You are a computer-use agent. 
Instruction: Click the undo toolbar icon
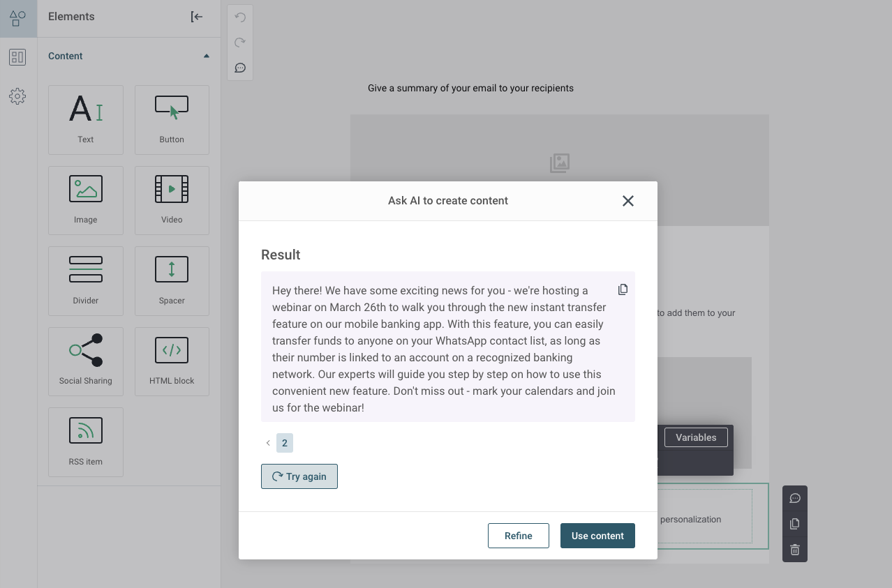(240, 17)
